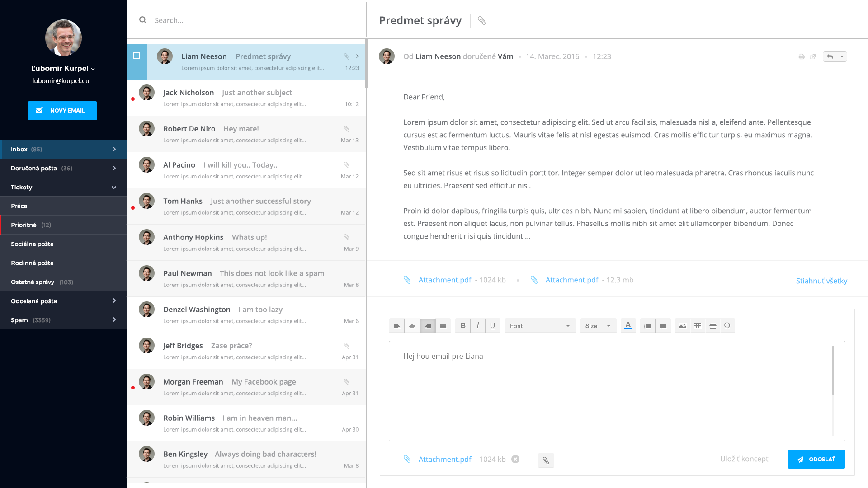Viewport: 868px width, 488px height.
Task: Click the reply arrow icon in the header
Action: 830,56
